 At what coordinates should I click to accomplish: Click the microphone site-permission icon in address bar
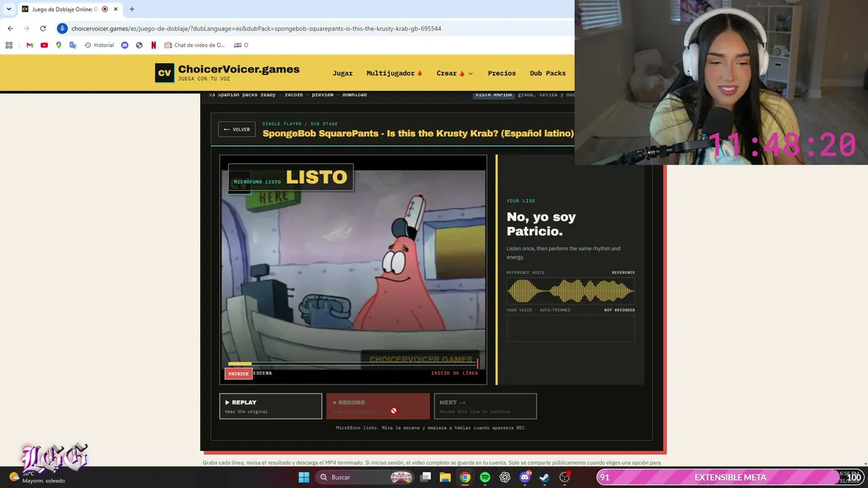point(62,28)
